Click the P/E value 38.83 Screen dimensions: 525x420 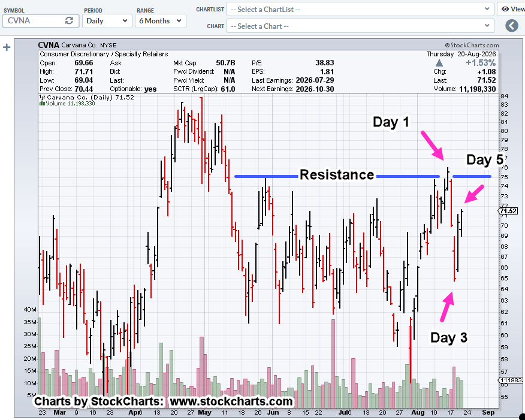click(324, 63)
